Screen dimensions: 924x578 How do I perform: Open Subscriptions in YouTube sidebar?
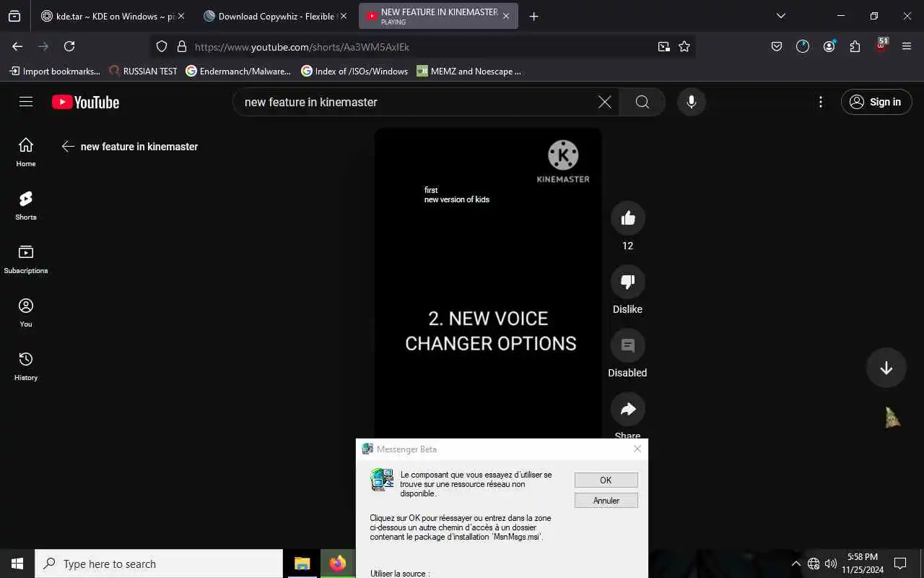pyautogui.click(x=26, y=259)
